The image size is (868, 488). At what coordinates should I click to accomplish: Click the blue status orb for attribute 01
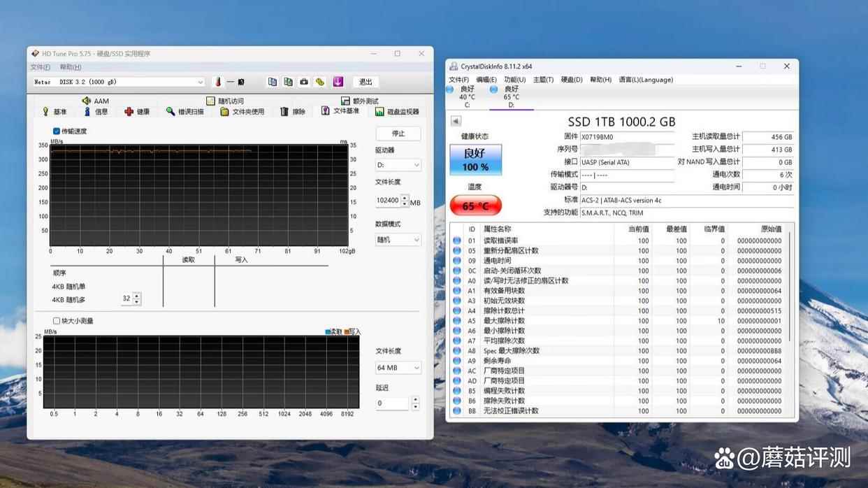pyautogui.click(x=457, y=241)
